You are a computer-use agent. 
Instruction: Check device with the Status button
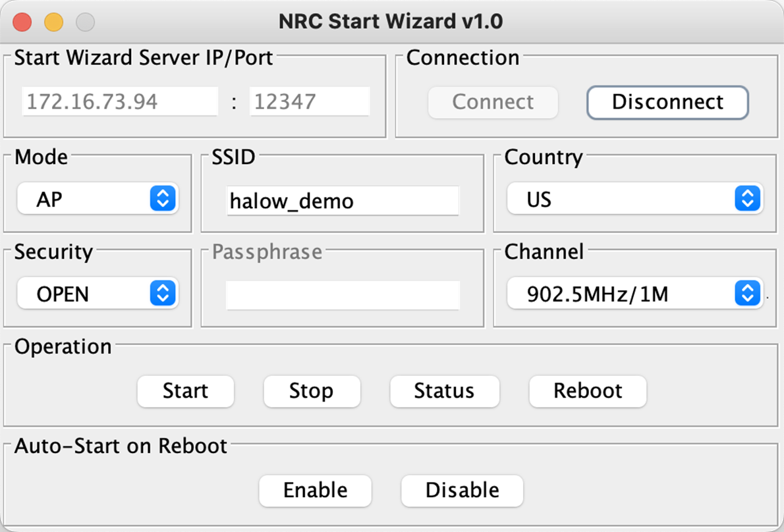coord(444,391)
